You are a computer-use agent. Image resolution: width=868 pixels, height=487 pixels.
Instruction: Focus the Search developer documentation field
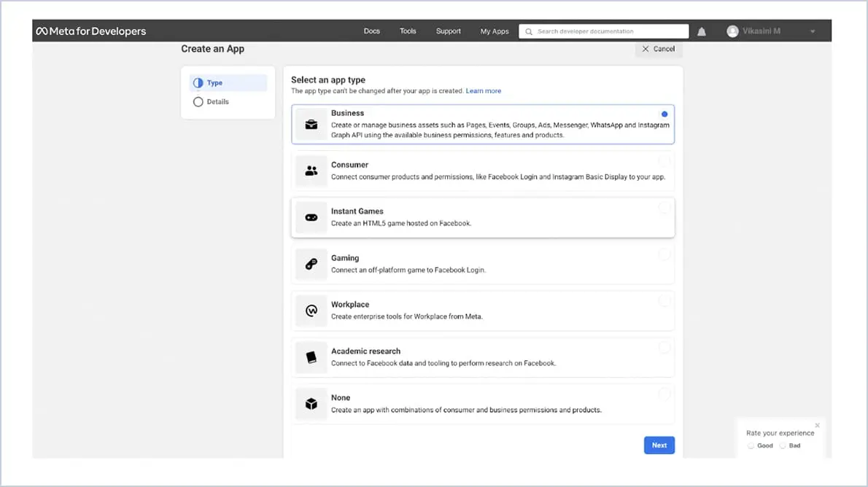coord(604,31)
